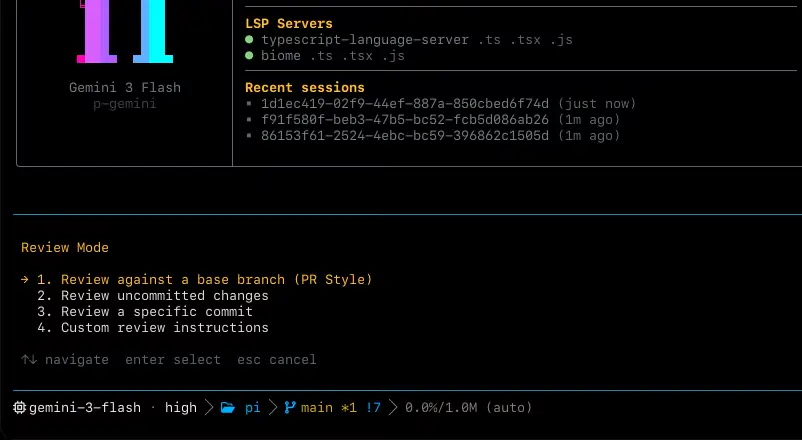Image resolution: width=802 pixels, height=440 pixels.
Task: Select Review against a base branch option
Action: 204,280
